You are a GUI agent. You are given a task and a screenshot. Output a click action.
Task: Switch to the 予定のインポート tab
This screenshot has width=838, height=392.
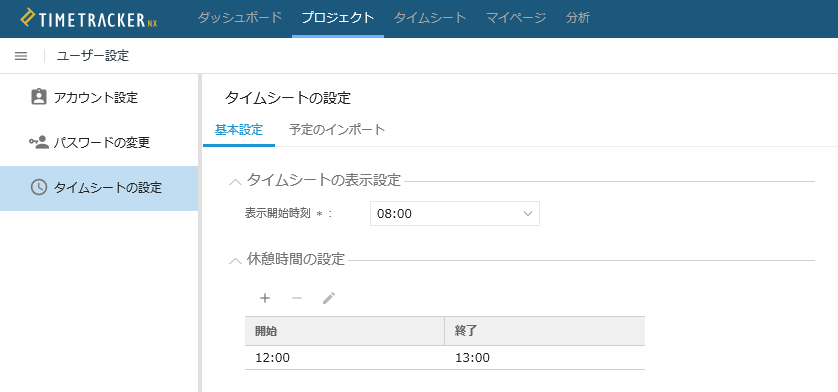tap(337, 130)
